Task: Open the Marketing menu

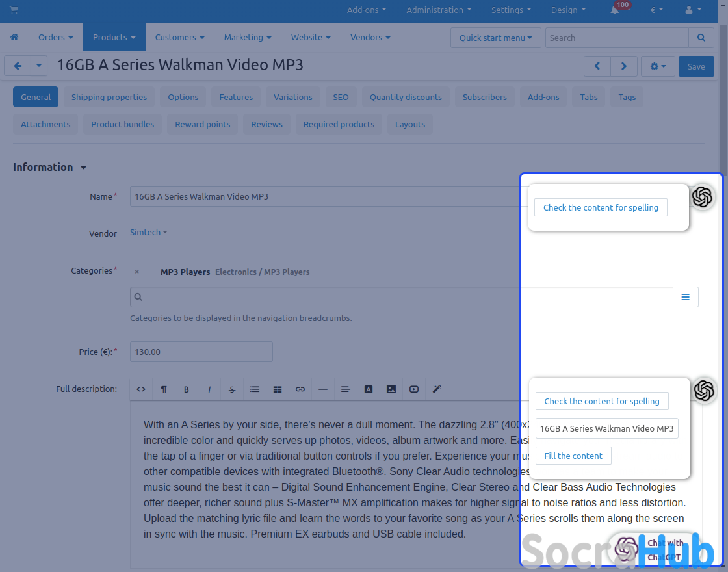Action: [x=248, y=37]
